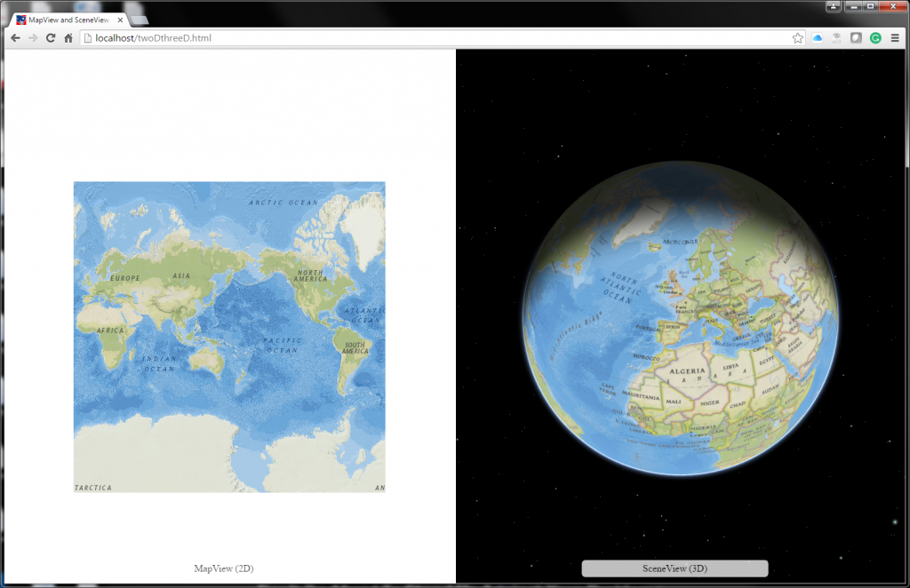Click the MALI label on the globe
Image resolution: width=910 pixels, height=588 pixels.
coord(674,401)
